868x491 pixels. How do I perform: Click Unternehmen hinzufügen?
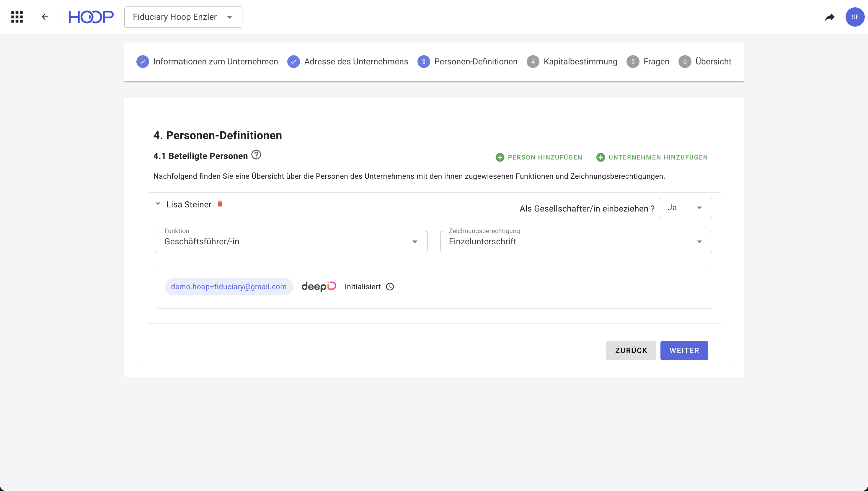click(652, 157)
